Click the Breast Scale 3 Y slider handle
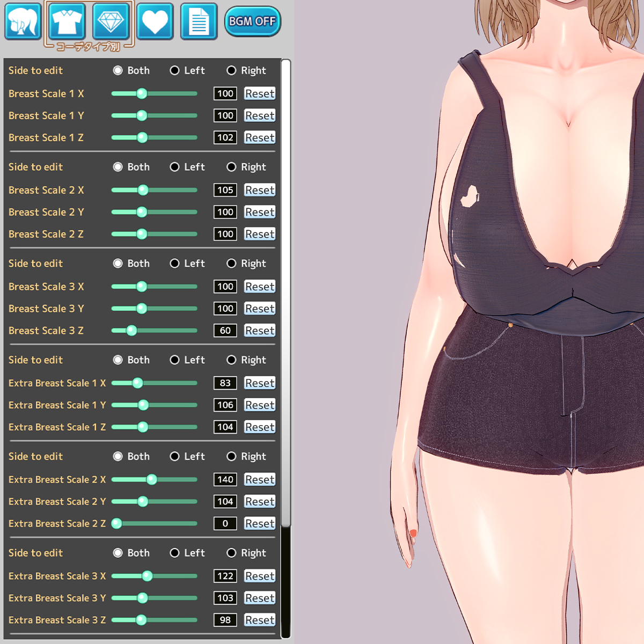This screenshot has width=644, height=644. 142,309
